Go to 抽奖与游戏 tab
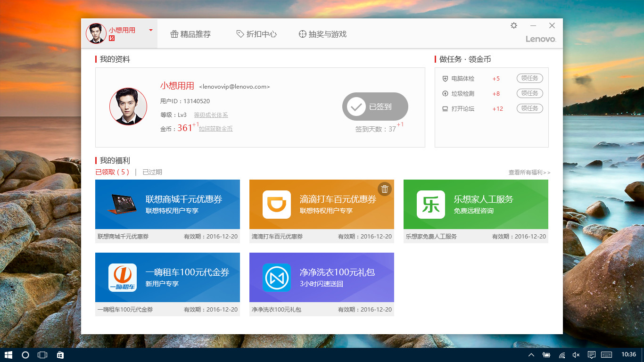Screen dimensions: 644x362 (x=322, y=34)
